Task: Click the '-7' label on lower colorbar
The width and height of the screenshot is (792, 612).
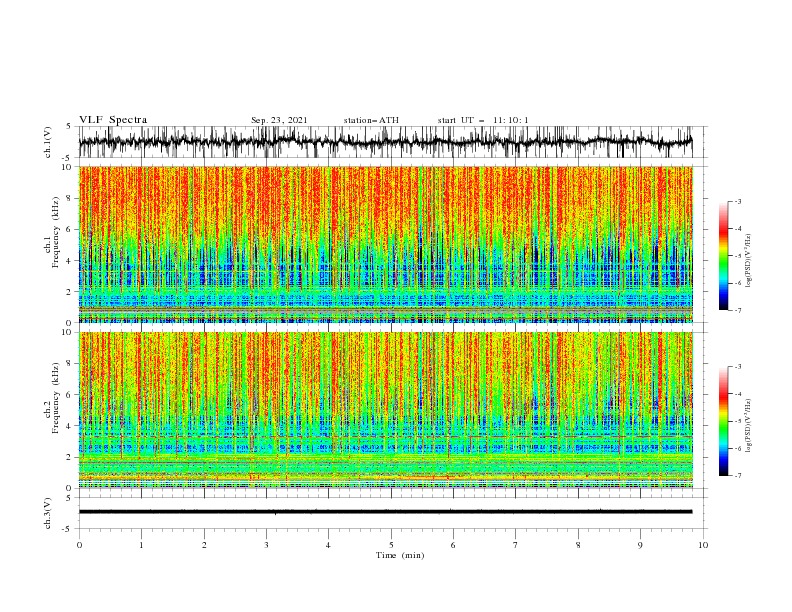Action: tap(738, 476)
